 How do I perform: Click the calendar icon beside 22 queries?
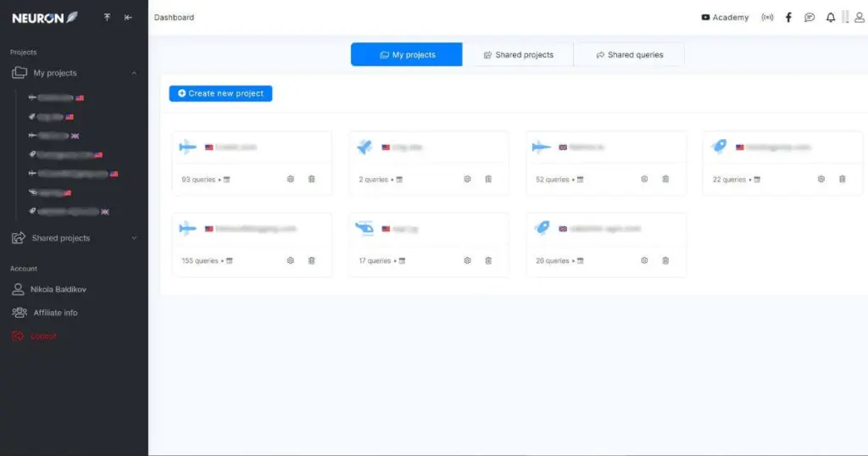click(x=757, y=180)
